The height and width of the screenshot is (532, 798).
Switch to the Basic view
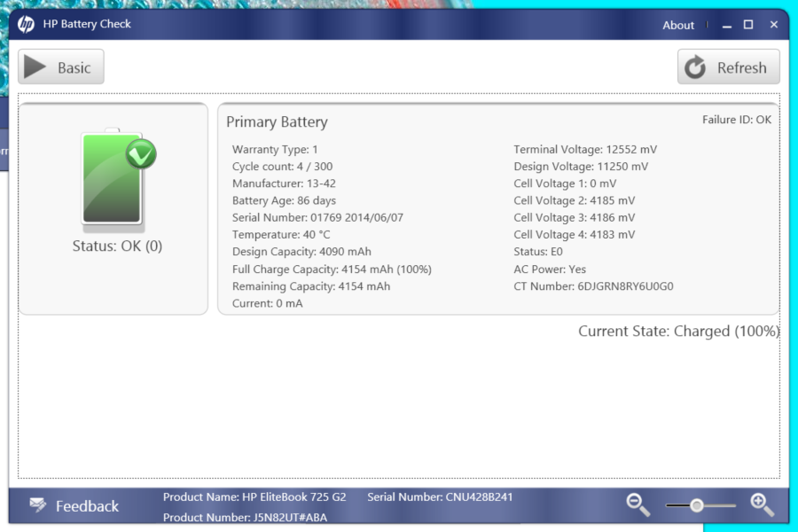(x=61, y=66)
